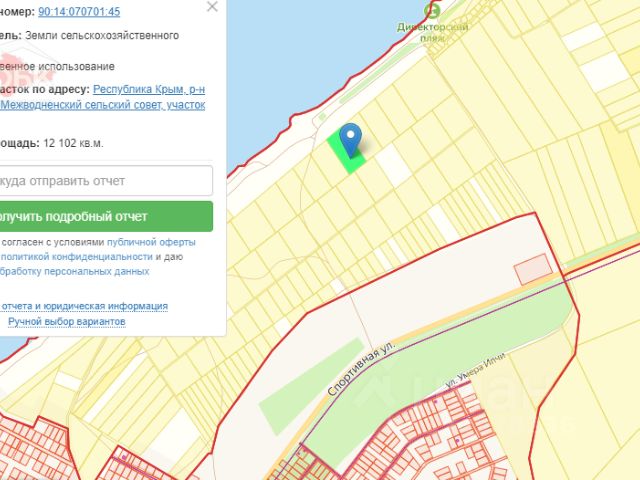This screenshot has width=640, height=480.
Task: Open the обработку персональных данных link
Action: tap(75, 271)
